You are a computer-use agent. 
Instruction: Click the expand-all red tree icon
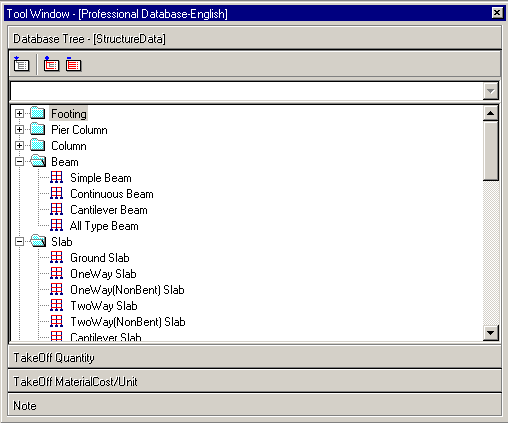pyautogui.click(x=51, y=64)
